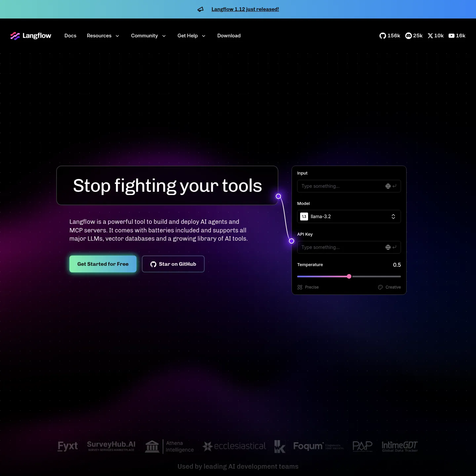476x476 pixels.
Task: Click the Foqum logo
Action: pos(319,446)
